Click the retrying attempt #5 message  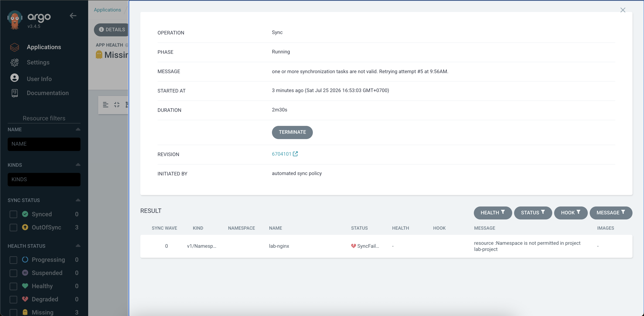point(360,72)
